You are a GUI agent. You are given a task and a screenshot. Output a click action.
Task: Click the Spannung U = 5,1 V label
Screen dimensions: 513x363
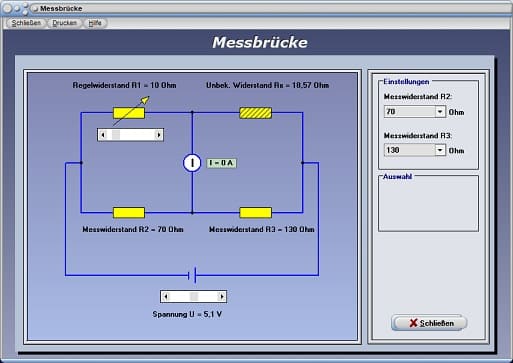[x=187, y=314]
